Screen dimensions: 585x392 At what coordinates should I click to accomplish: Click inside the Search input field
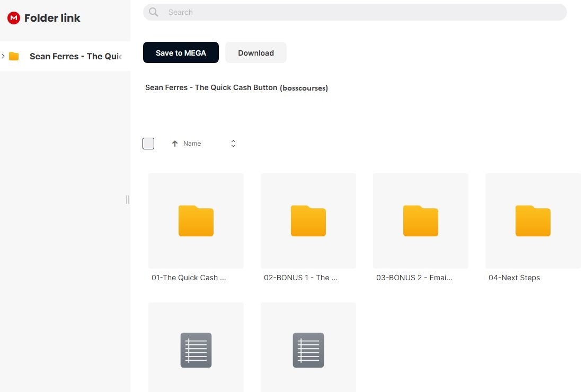coord(360,12)
